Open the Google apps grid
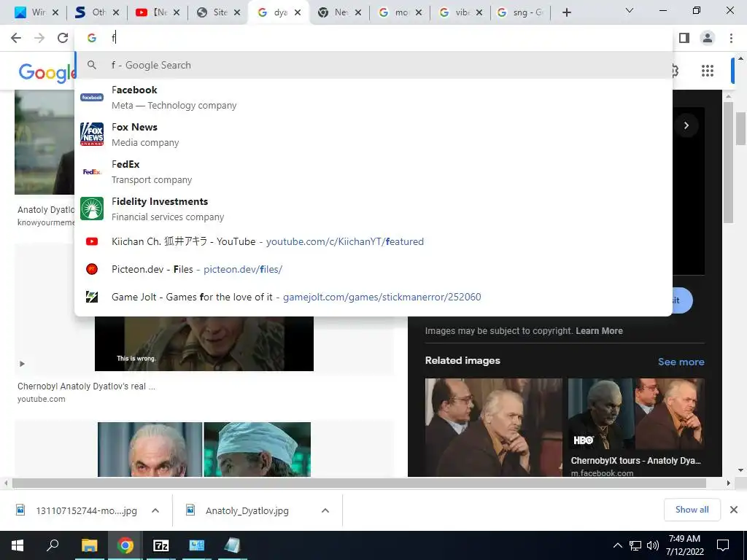The height and width of the screenshot is (560, 747). [708, 71]
